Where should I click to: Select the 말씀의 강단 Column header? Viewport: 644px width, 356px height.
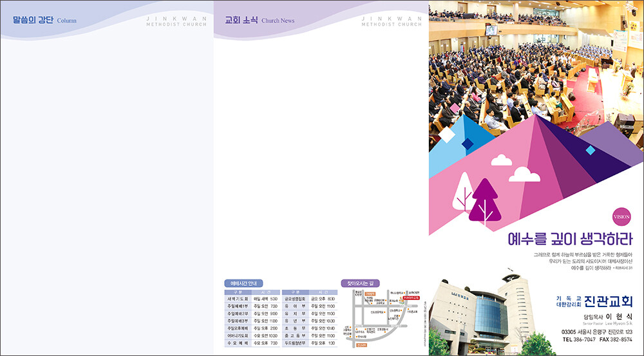coord(44,20)
